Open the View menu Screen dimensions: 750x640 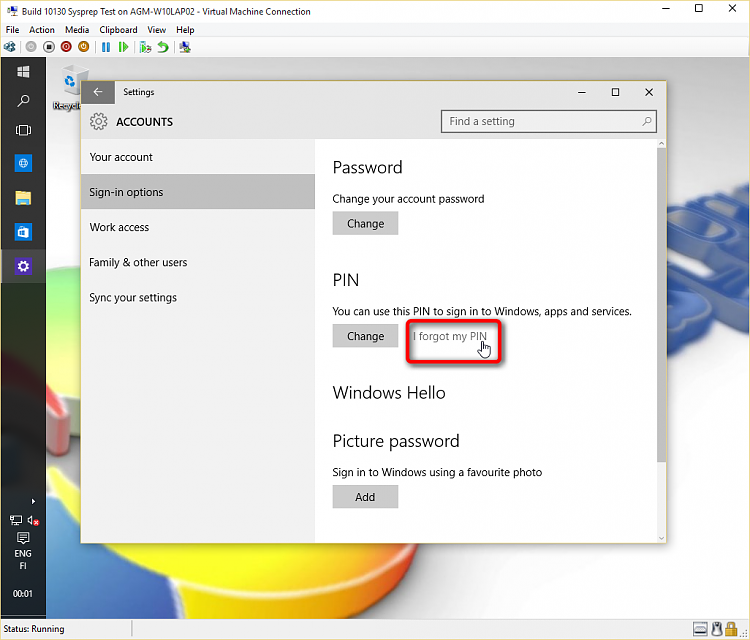pyautogui.click(x=156, y=30)
